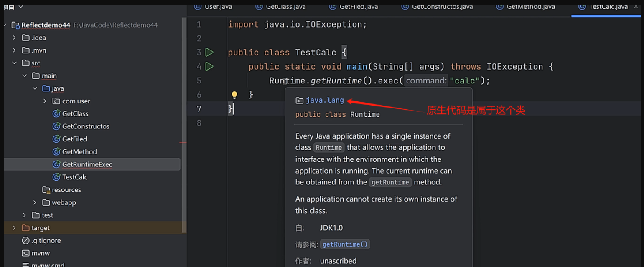The image size is (644, 267).
Task: Click the Reflectdemo44 project module icon
Action: click(15, 25)
